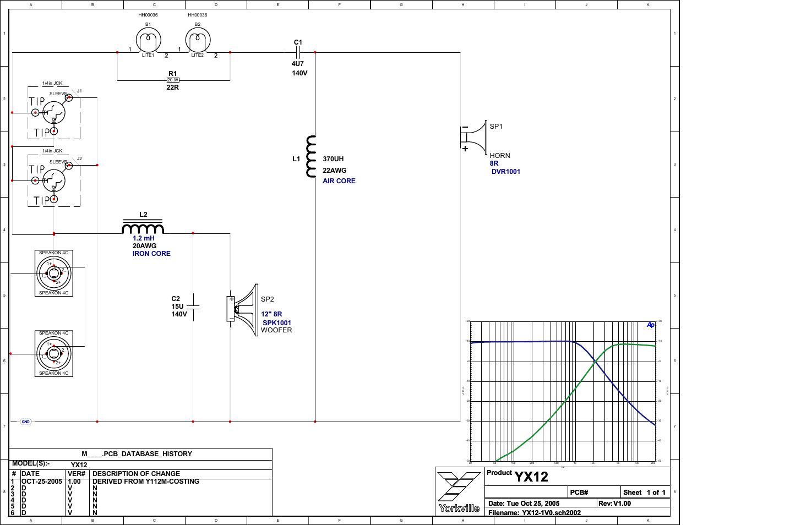Screen dimensions: 812x525
Task: Click the SP1 horn speaker symbol
Action: click(x=474, y=137)
